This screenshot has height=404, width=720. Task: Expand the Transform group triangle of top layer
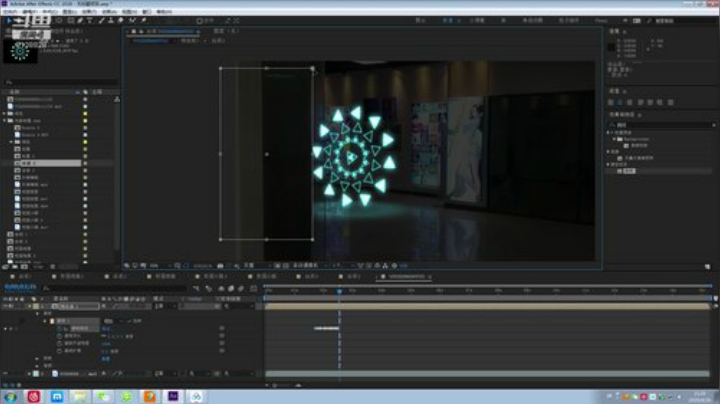coord(37,358)
